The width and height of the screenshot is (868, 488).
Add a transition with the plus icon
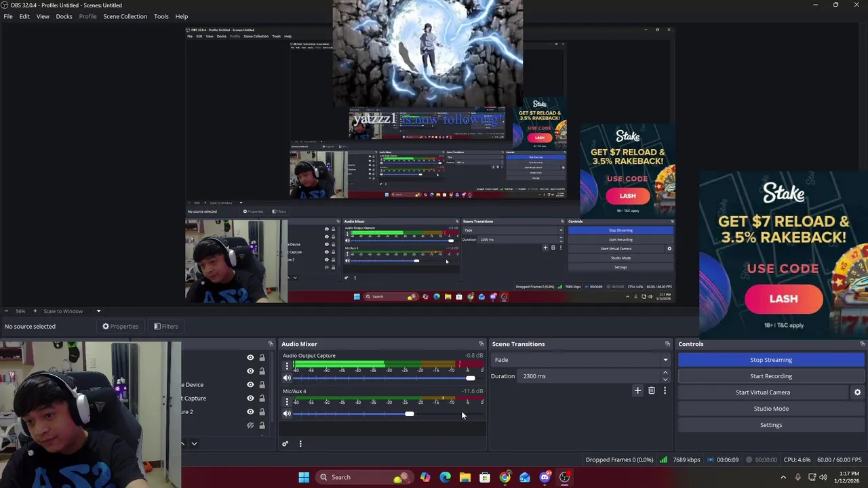tap(637, 390)
